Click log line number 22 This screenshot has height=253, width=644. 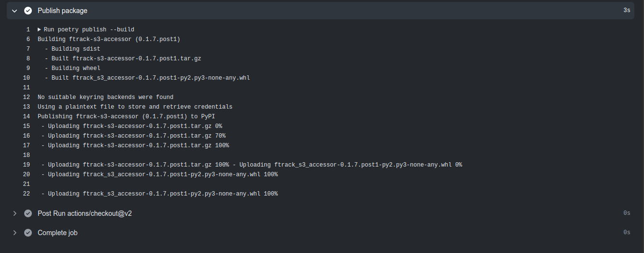coord(26,194)
